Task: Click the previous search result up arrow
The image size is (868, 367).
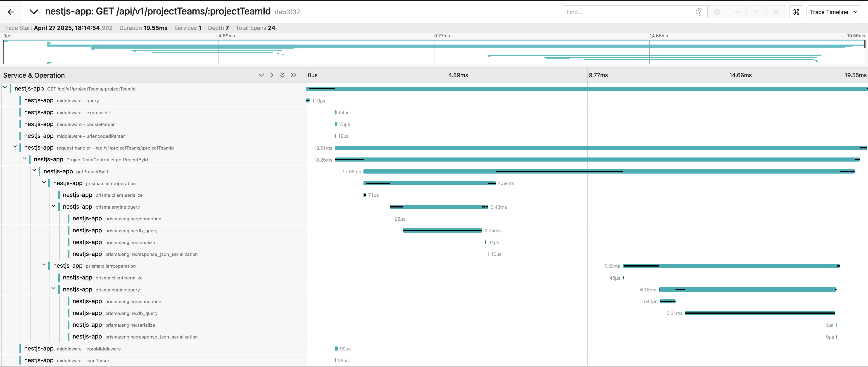Action: coord(737,12)
